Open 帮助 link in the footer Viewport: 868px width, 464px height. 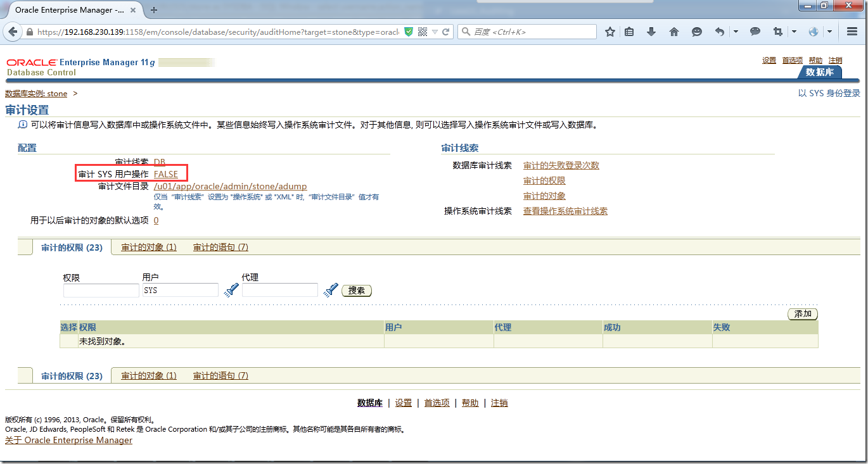(470, 403)
